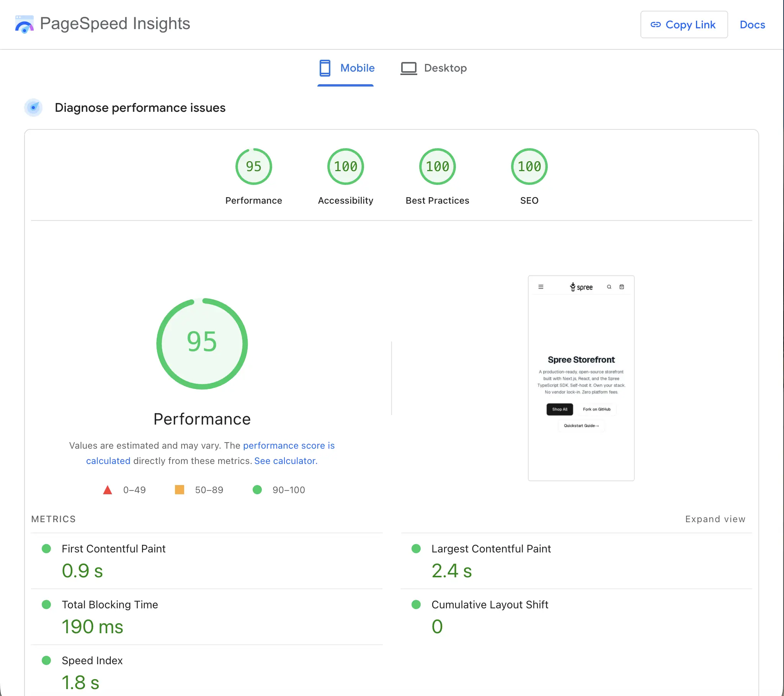Click the SEO score gauge showing 100
This screenshot has width=784, height=696.
pyautogui.click(x=529, y=166)
